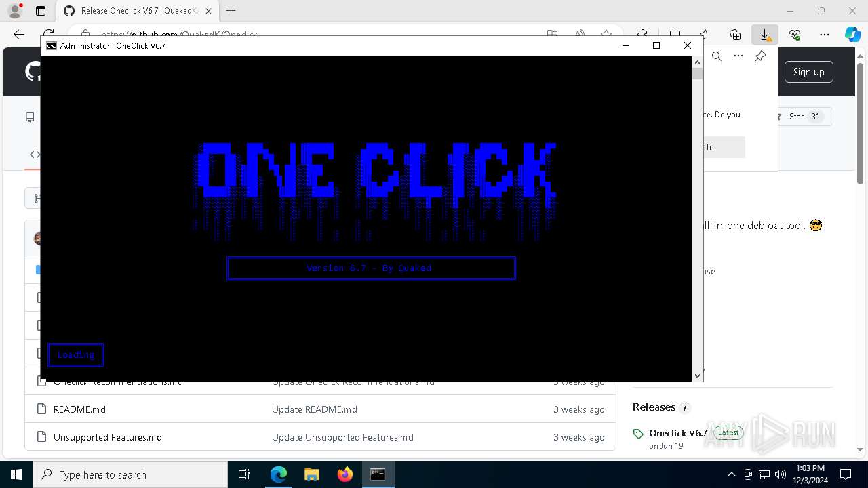
Task: Open the Edge profile avatar icon
Action: tap(15, 11)
